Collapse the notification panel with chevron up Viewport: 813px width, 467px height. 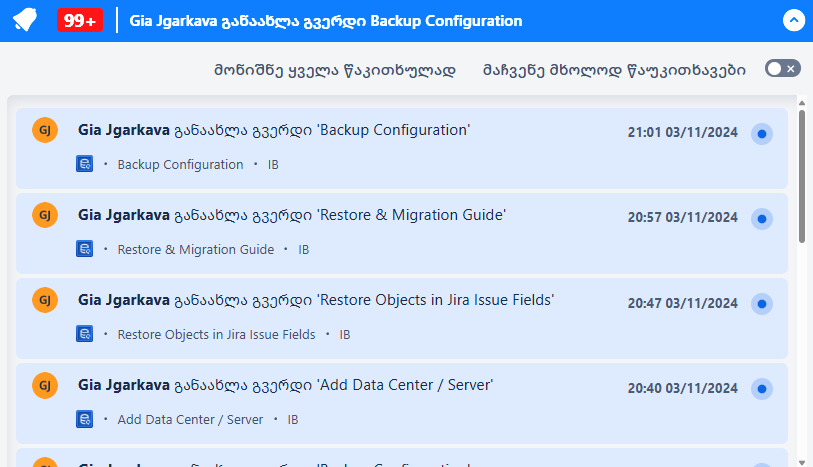pos(793,21)
